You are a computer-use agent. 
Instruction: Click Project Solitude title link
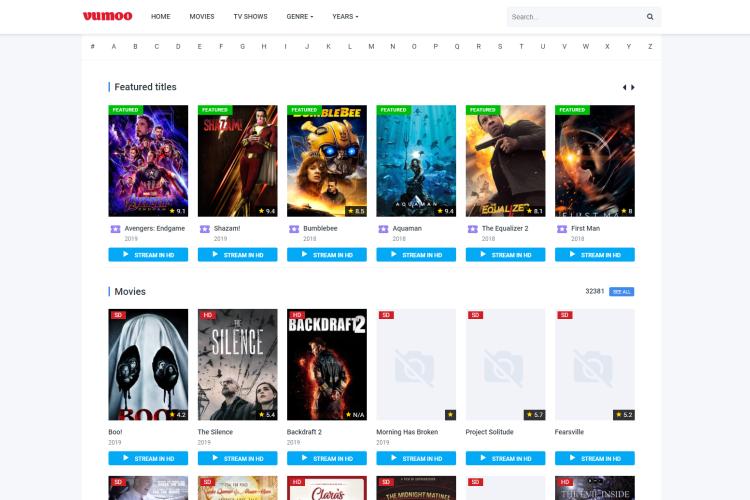coord(489,432)
